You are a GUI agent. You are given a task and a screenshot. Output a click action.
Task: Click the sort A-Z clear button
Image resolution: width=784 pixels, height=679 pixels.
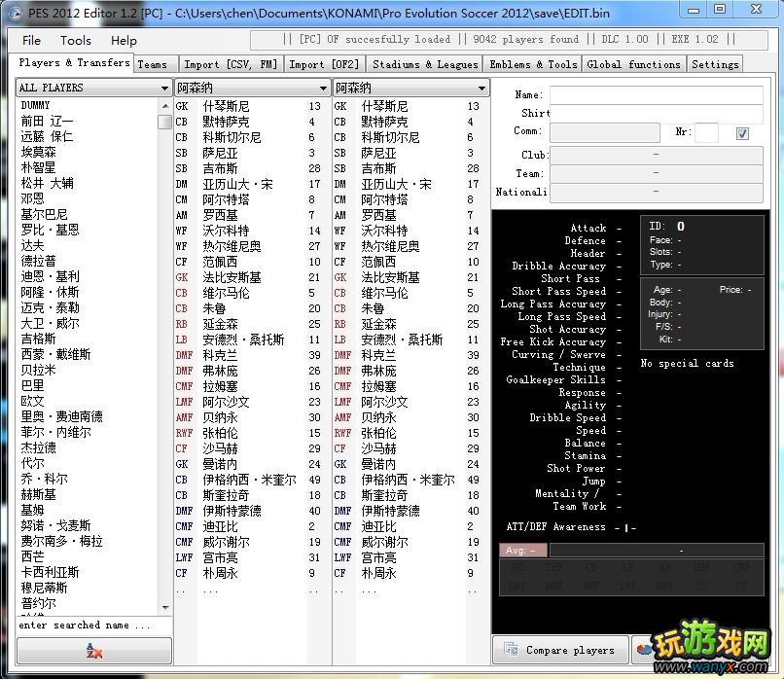(x=94, y=651)
